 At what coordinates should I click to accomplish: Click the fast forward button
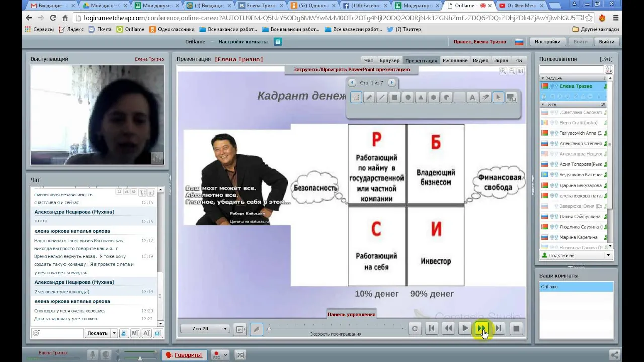click(481, 329)
